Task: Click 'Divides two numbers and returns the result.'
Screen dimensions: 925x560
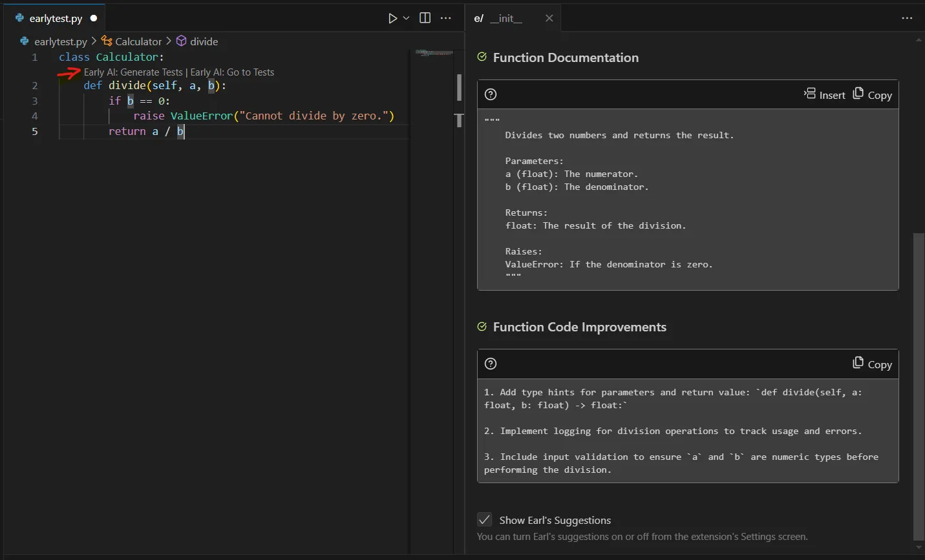Action: point(619,135)
